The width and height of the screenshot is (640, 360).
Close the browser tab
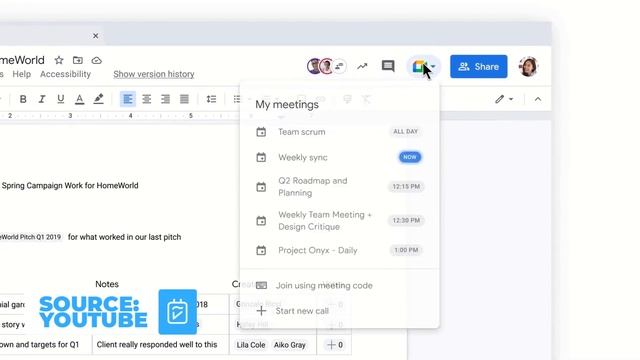[96, 36]
